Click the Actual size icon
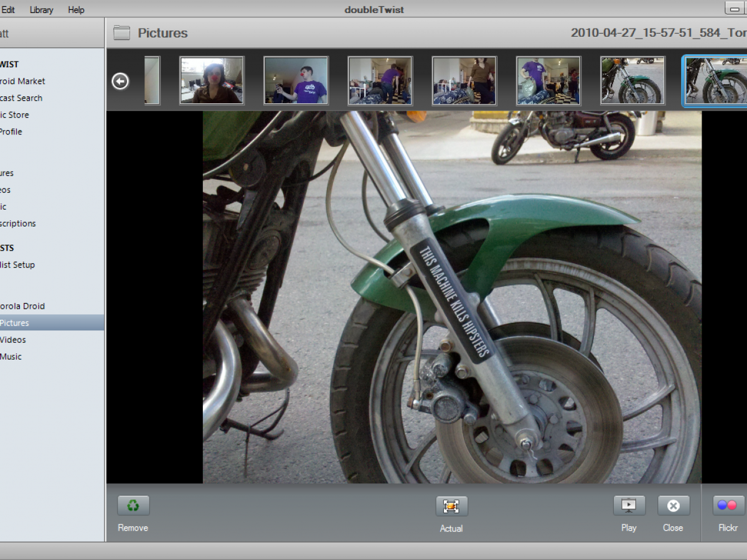Image resolution: width=747 pixels, height=560 pixels. [451, 506]
